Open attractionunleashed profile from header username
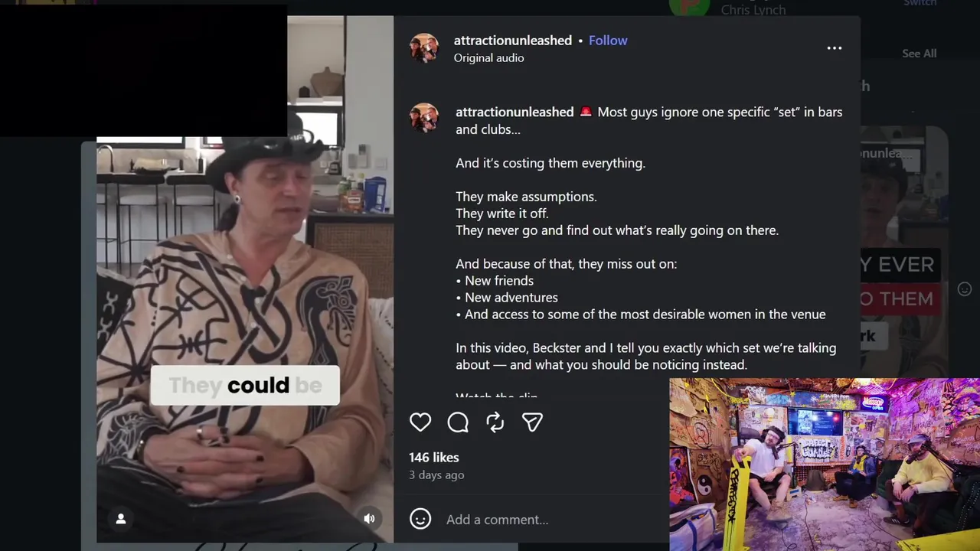 point(513,41)
